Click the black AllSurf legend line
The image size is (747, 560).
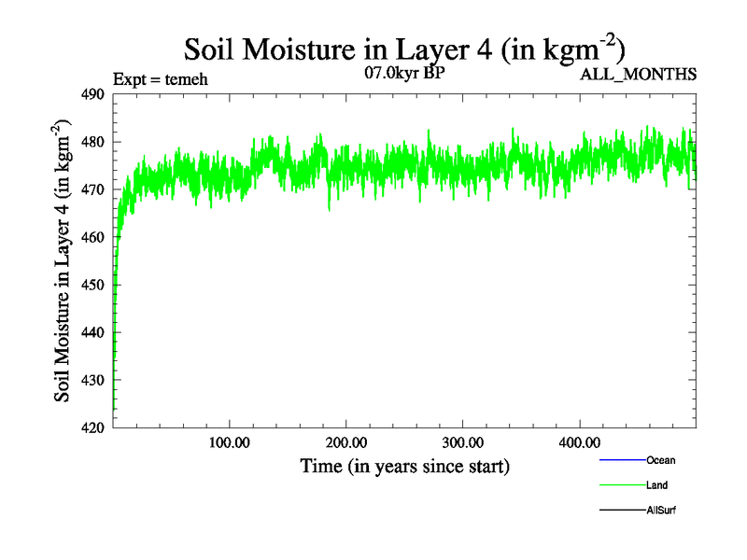[x=621, y=511]
